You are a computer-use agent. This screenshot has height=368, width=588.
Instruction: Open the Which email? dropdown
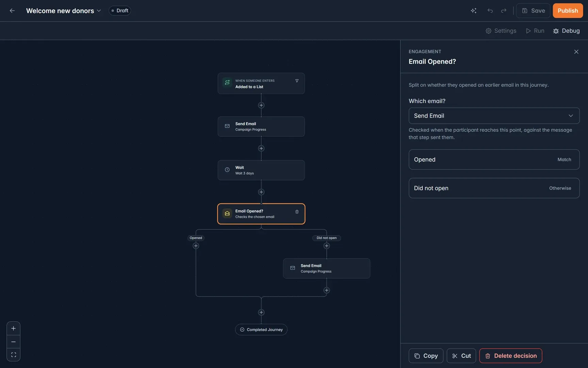point(494,116)
